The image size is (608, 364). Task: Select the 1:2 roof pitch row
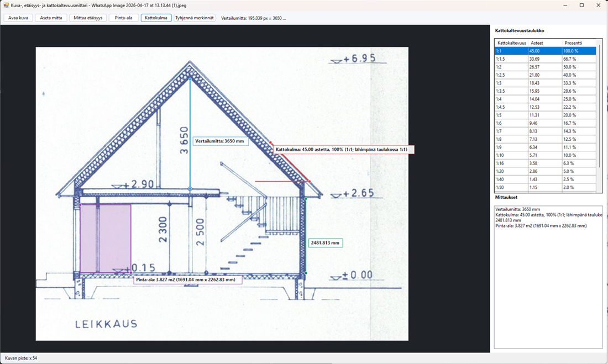pyautogui.click(x=546, y=67)
